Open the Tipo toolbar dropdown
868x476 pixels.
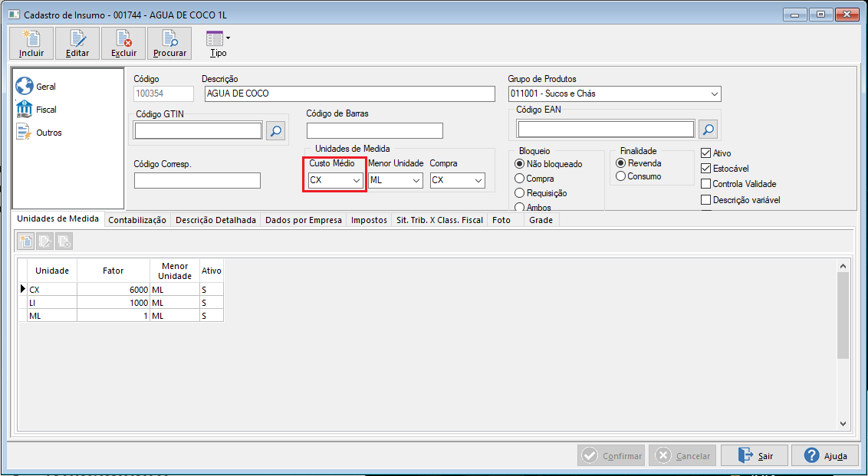pos(218,44)
